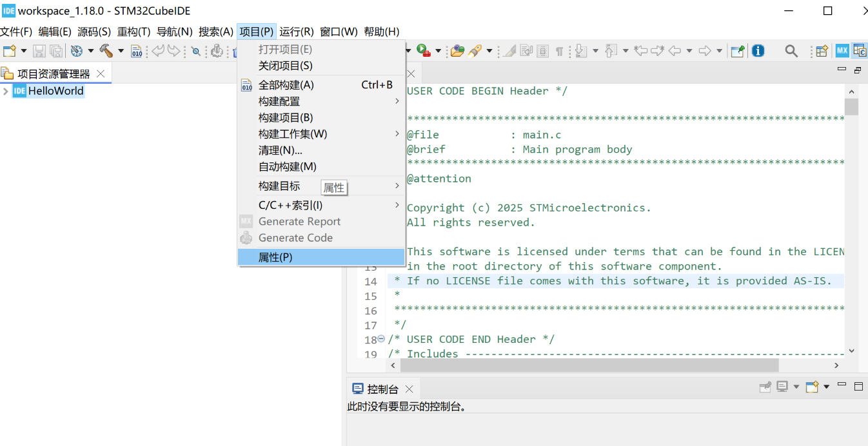Click the Run toolbar icon
Viewport: 868px width, 446px height.
(421, 50)
